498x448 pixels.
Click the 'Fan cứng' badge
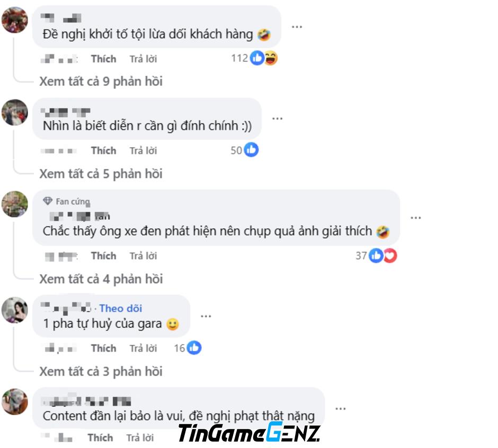[67, 201]
